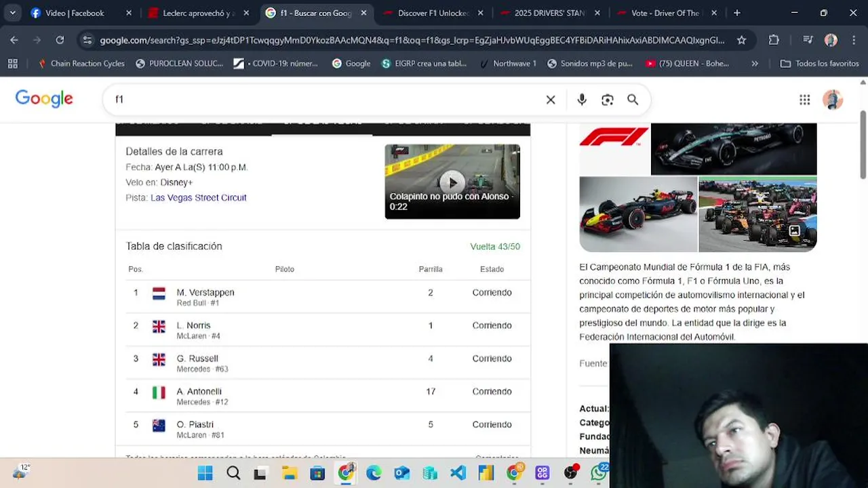Select the f1 - Buscar con Google tab
The image size is (868, 488).
coord(316,13)
